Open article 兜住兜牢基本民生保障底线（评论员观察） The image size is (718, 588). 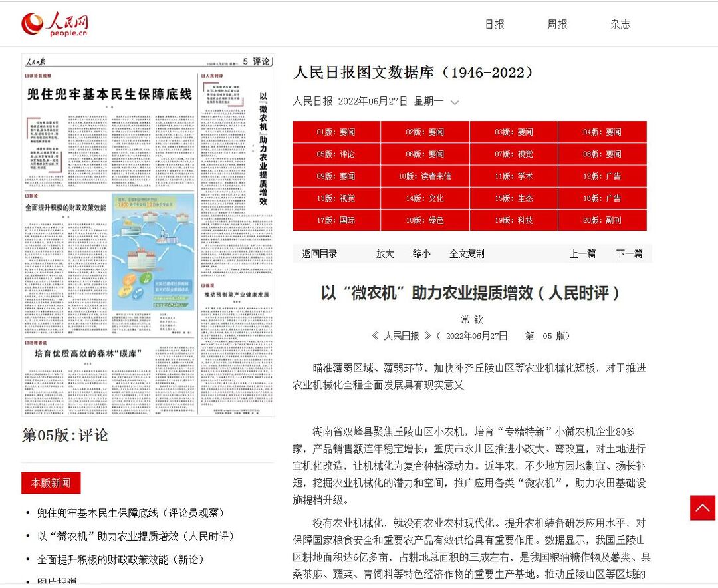(x=130, y=513)
